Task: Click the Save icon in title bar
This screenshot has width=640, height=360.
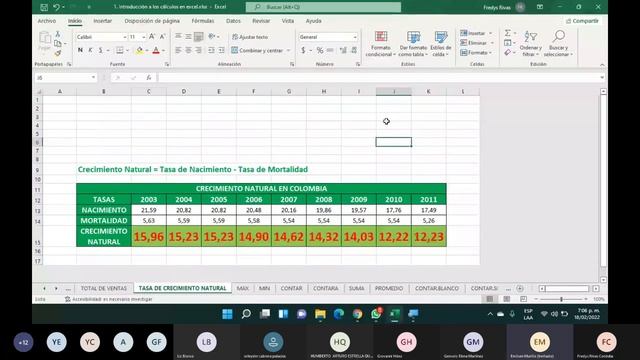Action: click(44, 7)
